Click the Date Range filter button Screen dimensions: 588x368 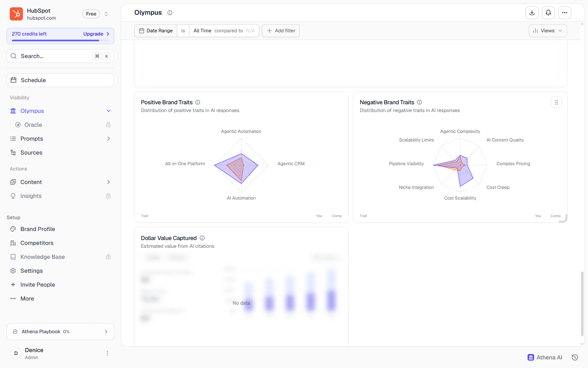point(156,31)
